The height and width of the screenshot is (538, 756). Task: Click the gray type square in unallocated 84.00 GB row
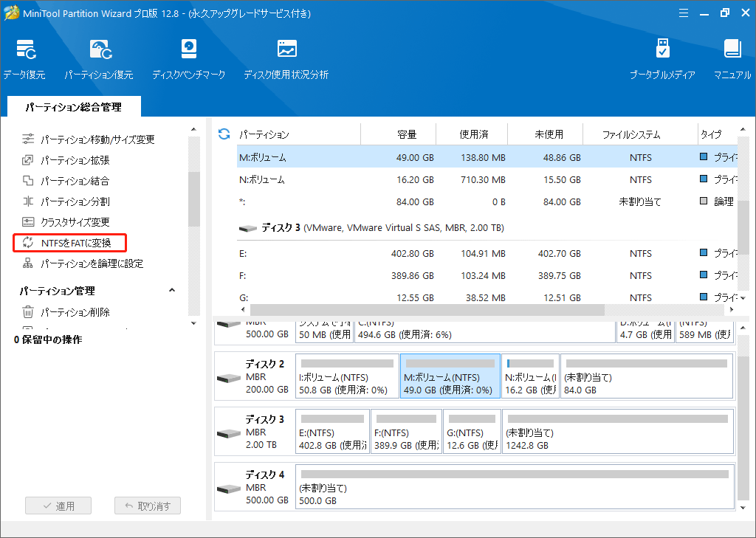[x=704, y=201]
